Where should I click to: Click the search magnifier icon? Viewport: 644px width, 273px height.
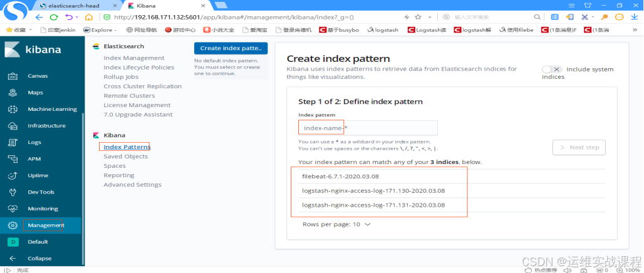click(537, 18)
